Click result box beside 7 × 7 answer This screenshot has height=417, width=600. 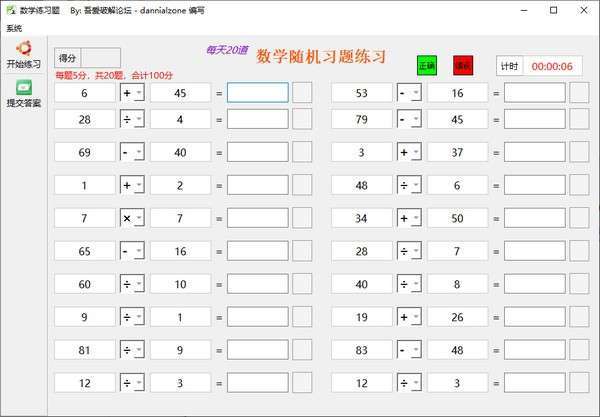[x=302, y=217]
